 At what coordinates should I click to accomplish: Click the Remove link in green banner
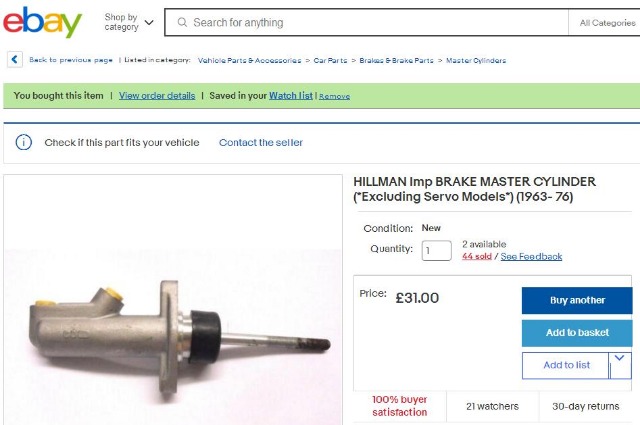pos(334,96)
